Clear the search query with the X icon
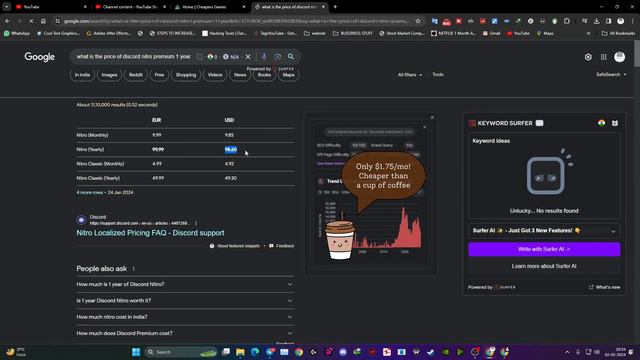The width and height of the screenshot is (640, 360). [x=248, y=57]
